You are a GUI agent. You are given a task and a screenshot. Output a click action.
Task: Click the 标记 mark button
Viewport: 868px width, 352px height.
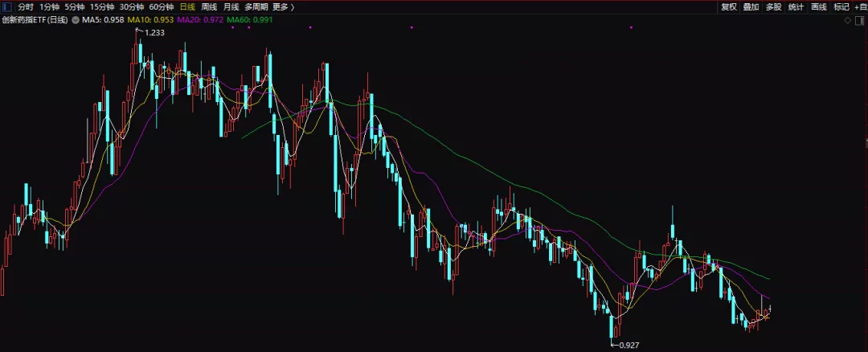coord(841,7)
